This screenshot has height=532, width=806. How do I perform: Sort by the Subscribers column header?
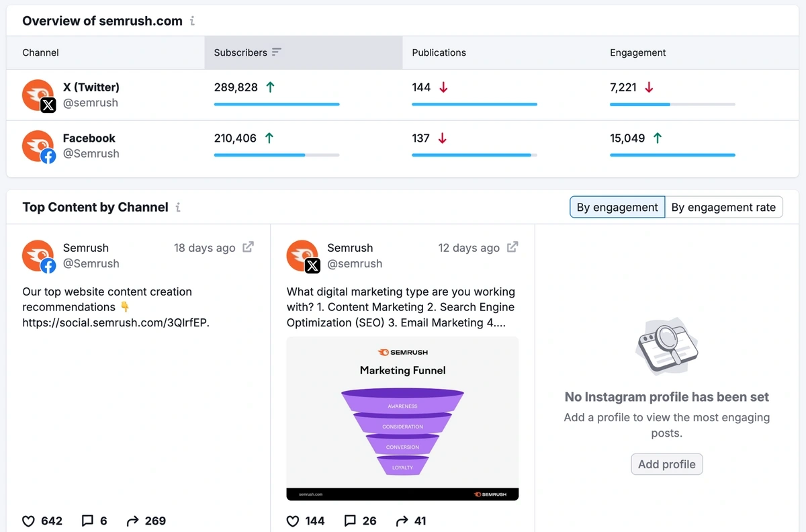coord(304,52)
